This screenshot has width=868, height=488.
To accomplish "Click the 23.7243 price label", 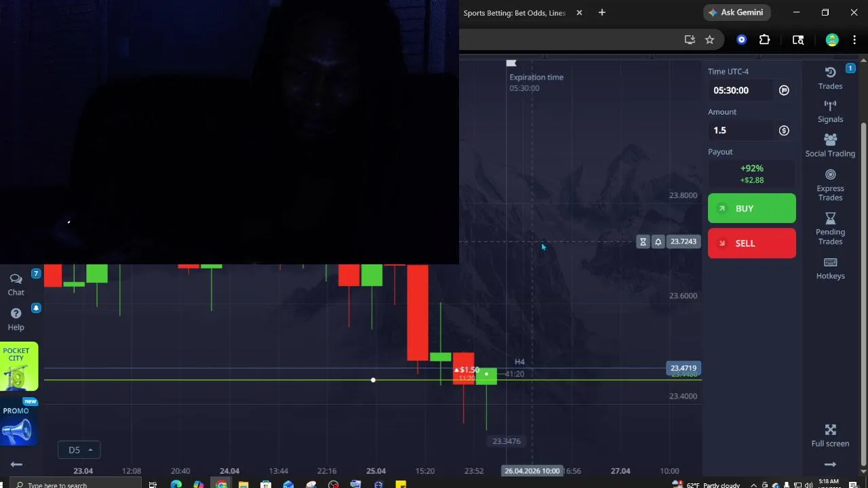I will pos(683,241).
